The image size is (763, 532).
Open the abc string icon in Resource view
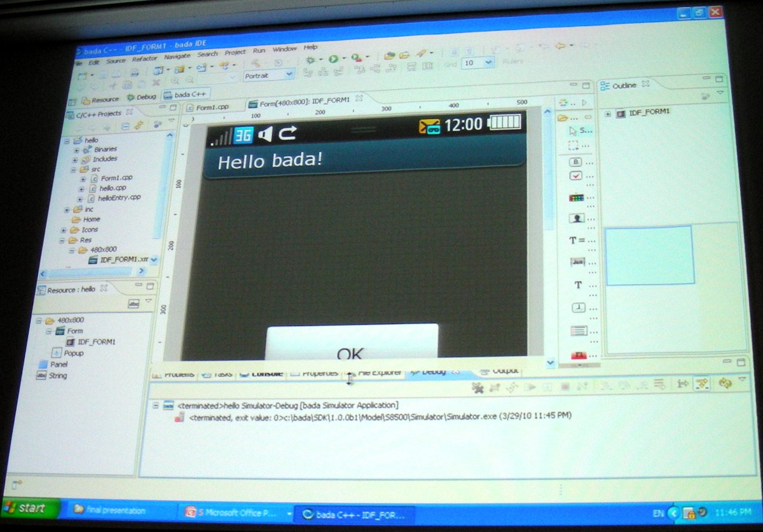[134, 304]
